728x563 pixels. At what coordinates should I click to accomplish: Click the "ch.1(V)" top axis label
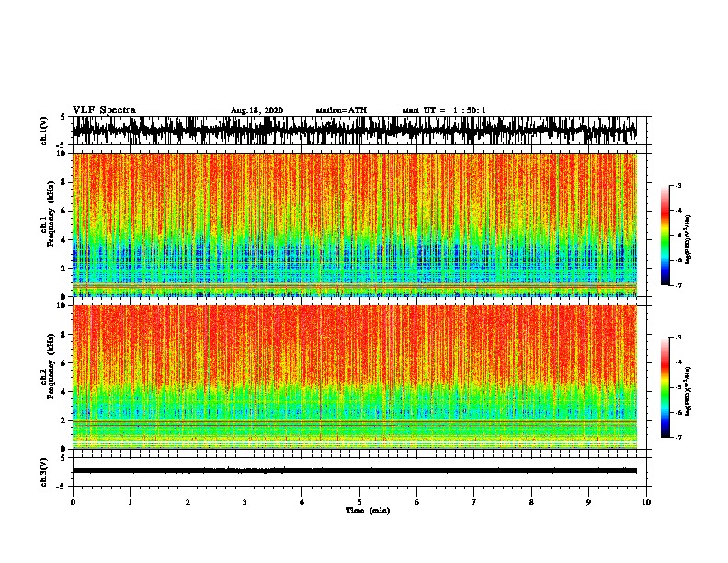pyautogui.click(x=43, y=131)
